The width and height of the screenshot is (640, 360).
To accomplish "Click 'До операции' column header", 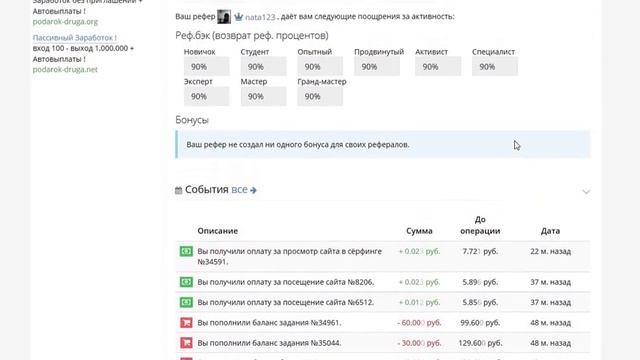I will pyautogui.click(x=480, y=225).
